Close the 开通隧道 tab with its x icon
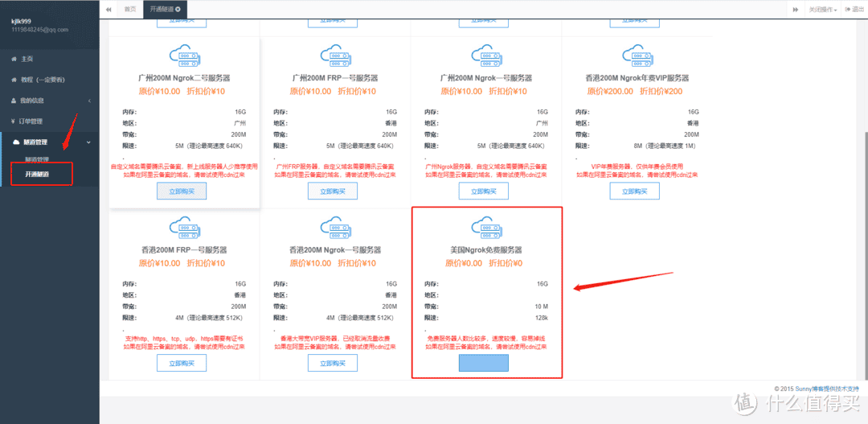The width and height of the screenshot is (868, 424). [x=178, y=10]
